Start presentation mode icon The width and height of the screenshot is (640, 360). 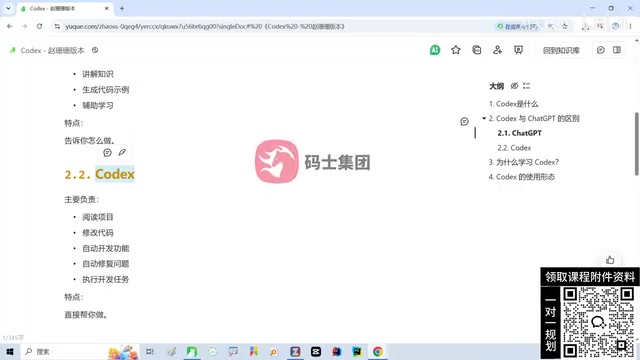pos(518,50)
